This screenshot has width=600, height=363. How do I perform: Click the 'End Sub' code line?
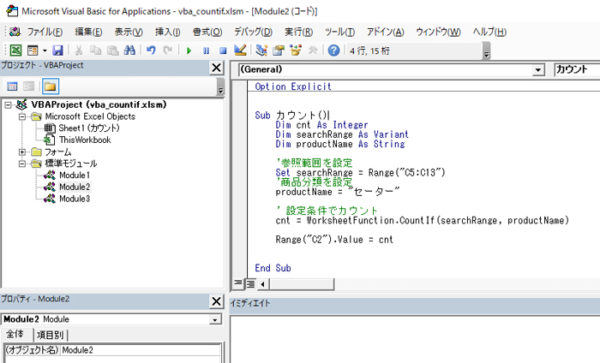pos(273,268)
